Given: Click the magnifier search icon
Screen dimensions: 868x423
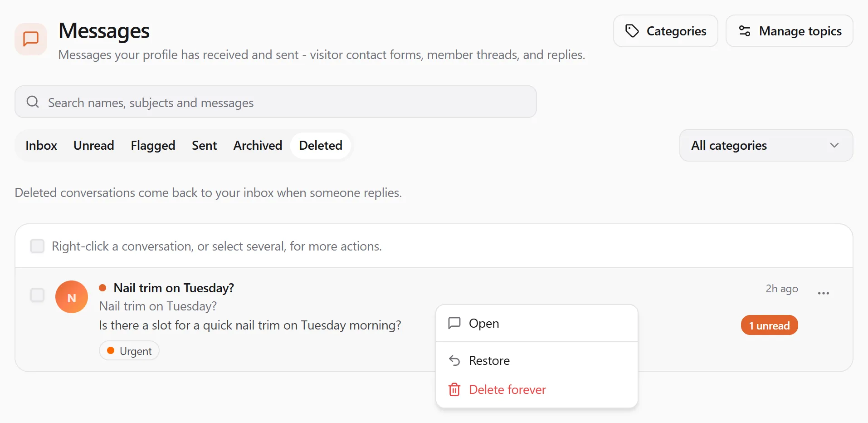Looking at the screenshot, I should pyautogui.click(x=33, y=102).
